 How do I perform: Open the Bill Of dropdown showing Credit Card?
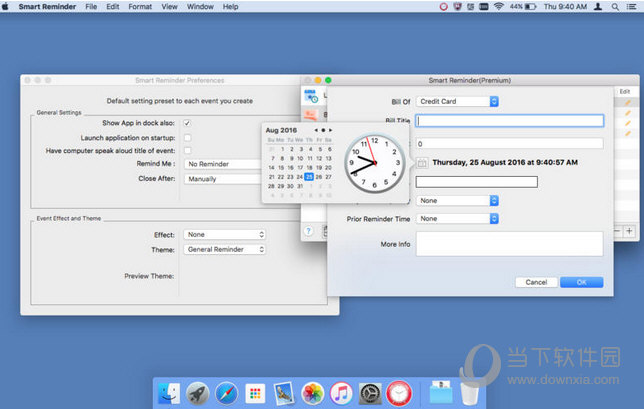pos(457,101)
